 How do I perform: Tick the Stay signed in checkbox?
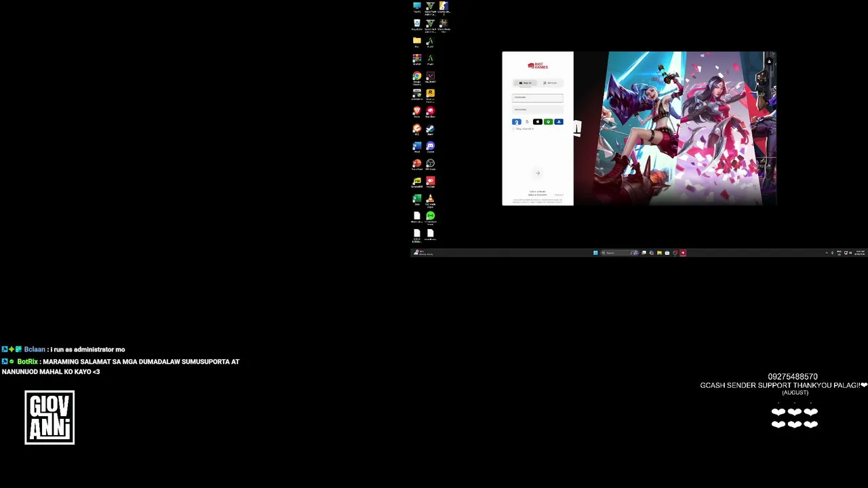[514, 129]
